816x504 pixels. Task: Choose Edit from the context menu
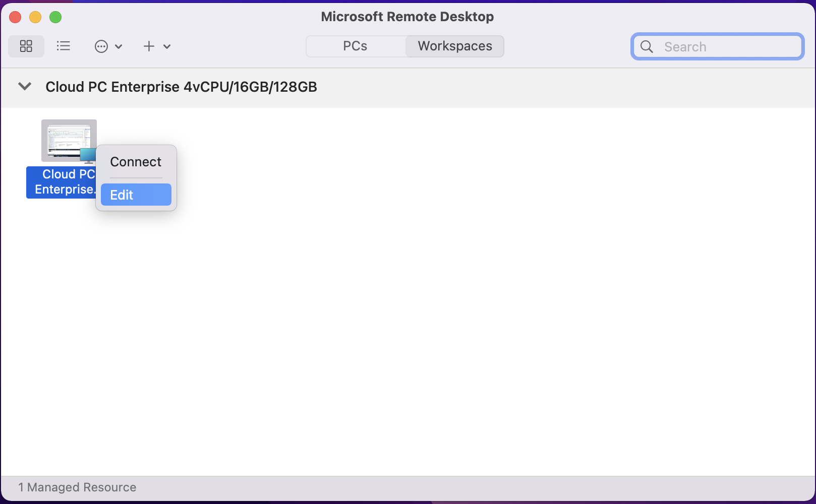point(136,195)
